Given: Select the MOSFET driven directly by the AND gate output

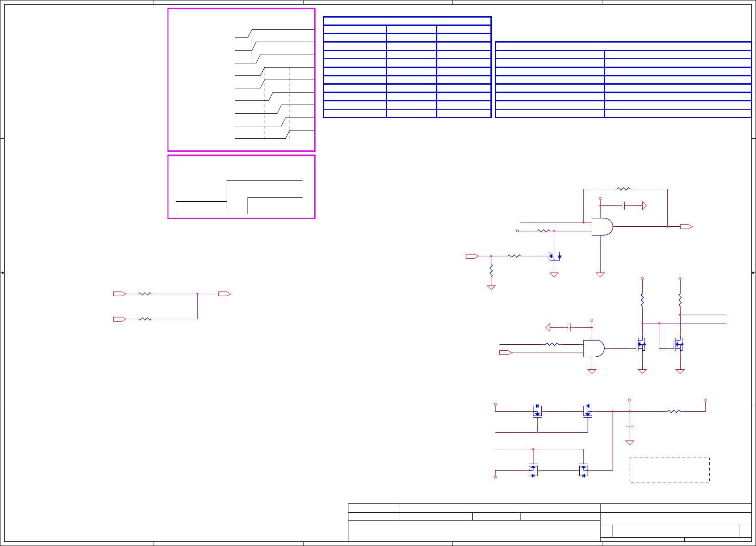Looking at the screenshot, I should coord(641,344).
